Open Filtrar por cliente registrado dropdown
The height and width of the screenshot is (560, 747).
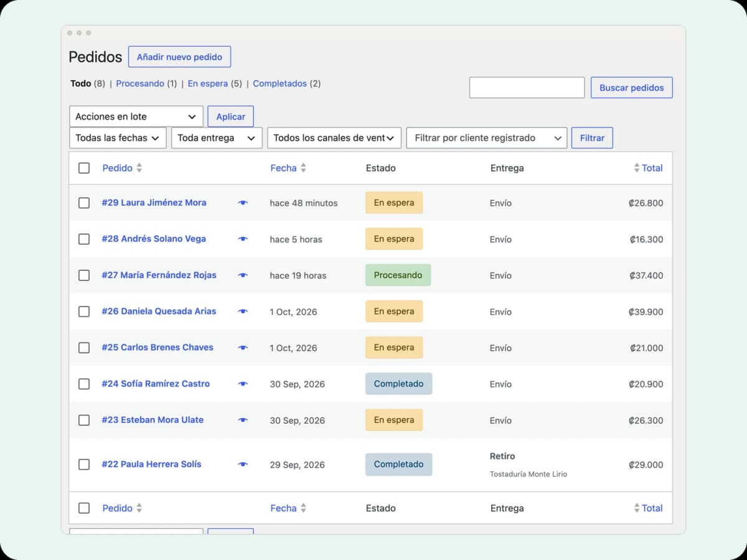click(x=487, y=138)
